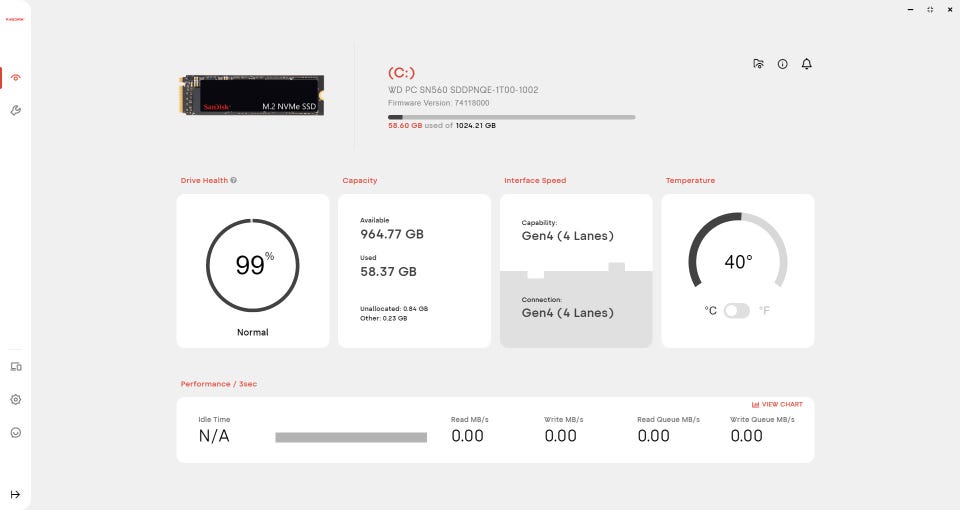Image resolution: width=960 pixels, height=510 pixels.
Task: Click the SanDisk logo at top left
Action: point(15,20)
